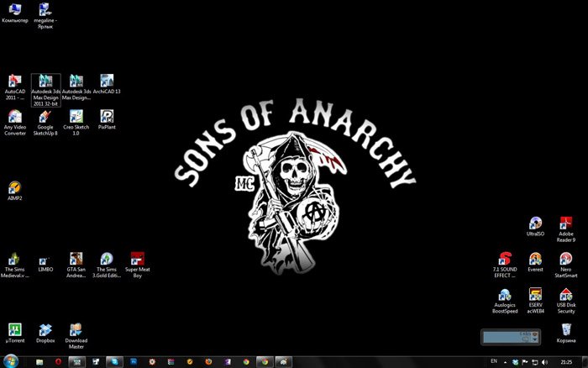Select the Корзина recycle bin icon
The width and height of the screenshot is (588, 368).
[566, 331]
